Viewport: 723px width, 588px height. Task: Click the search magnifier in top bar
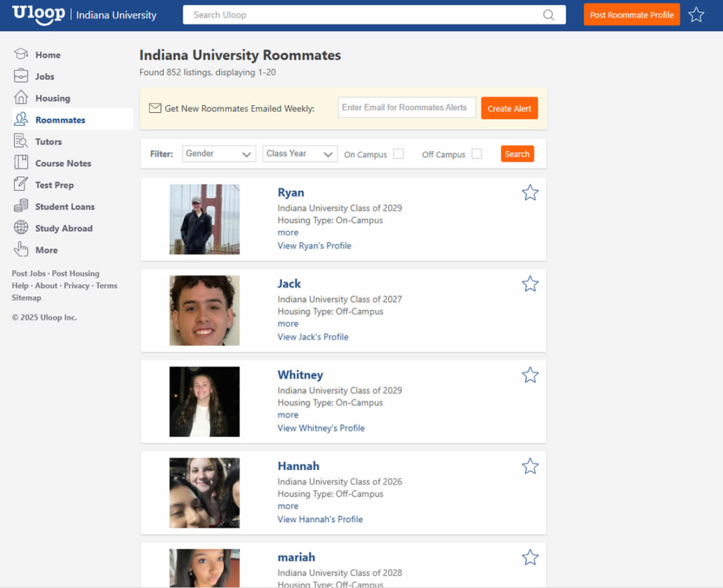[548, 14]
